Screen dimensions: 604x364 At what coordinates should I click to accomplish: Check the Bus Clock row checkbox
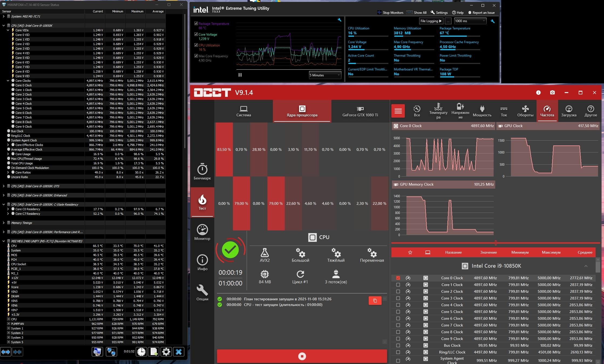tap(398, 345)
